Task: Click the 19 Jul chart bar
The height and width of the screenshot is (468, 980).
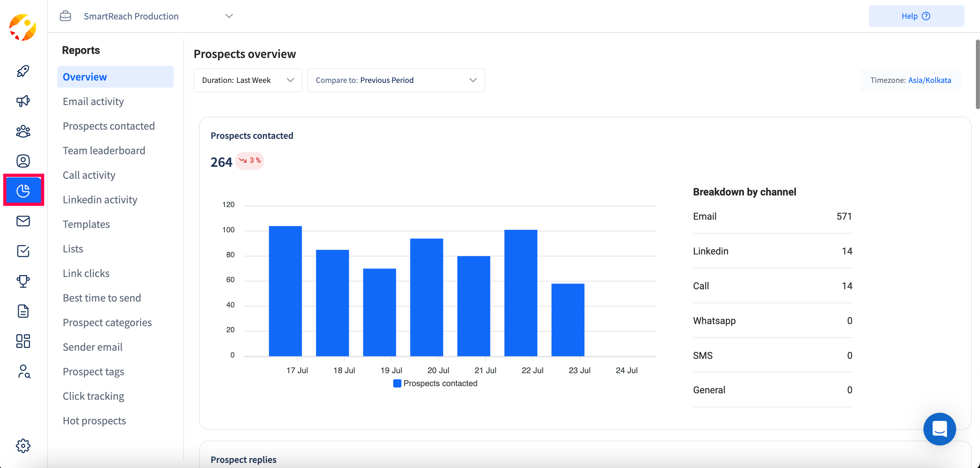Action: click(x=379, y=312)
